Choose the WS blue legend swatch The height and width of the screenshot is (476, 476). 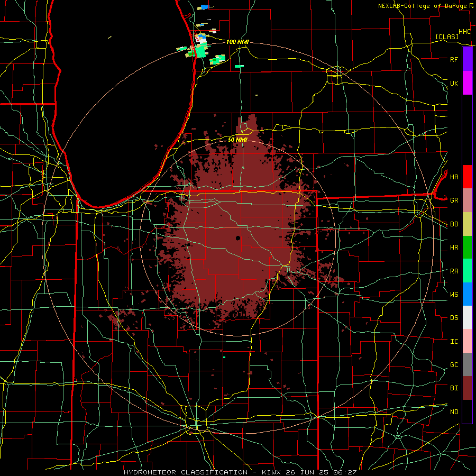(x=467, y=294)
